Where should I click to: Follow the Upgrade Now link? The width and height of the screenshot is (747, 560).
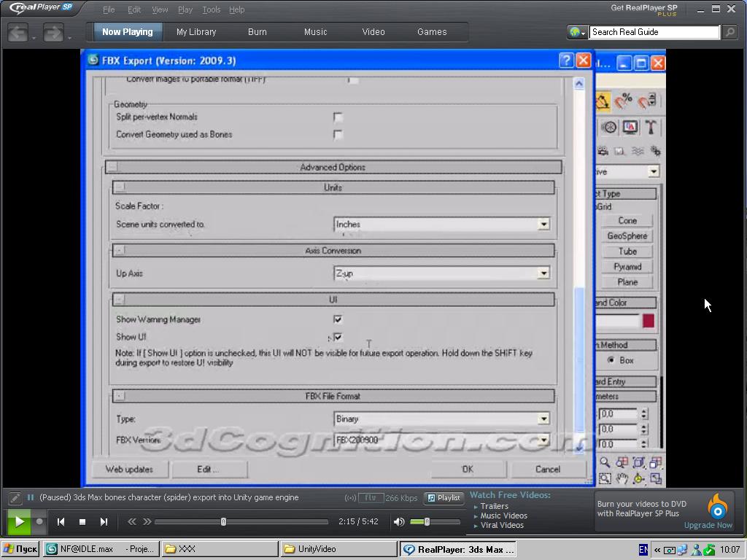(x=708, y=525)
